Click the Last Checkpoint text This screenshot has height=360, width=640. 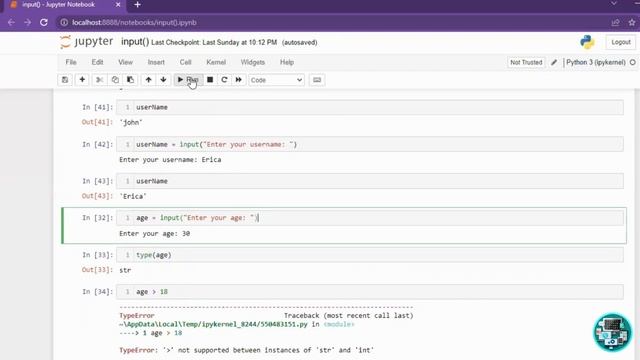pos(214,42)
